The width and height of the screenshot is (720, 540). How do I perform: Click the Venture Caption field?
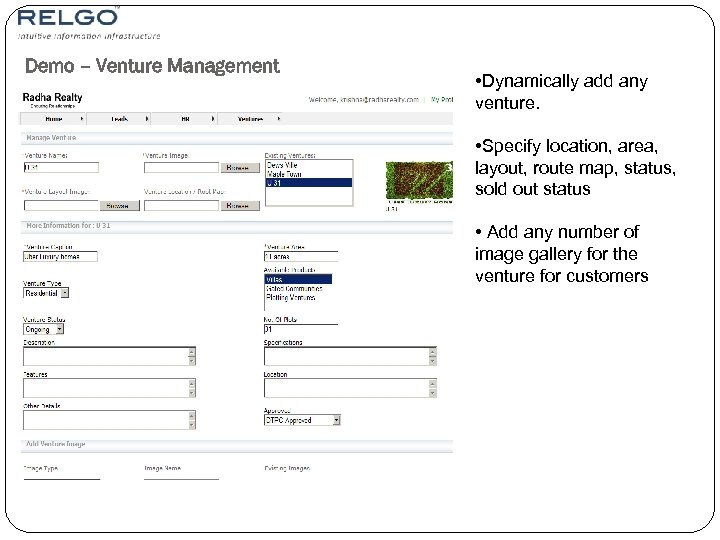[60, 257]
